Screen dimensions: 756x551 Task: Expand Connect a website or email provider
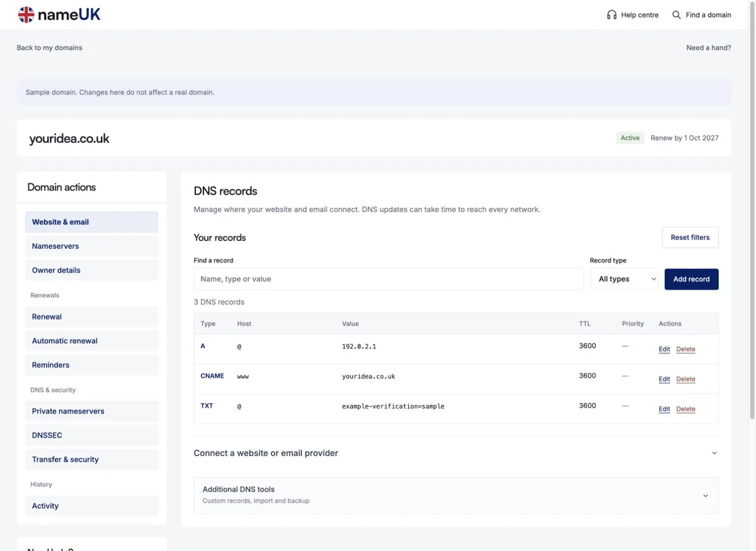click(x=456, y=453)
